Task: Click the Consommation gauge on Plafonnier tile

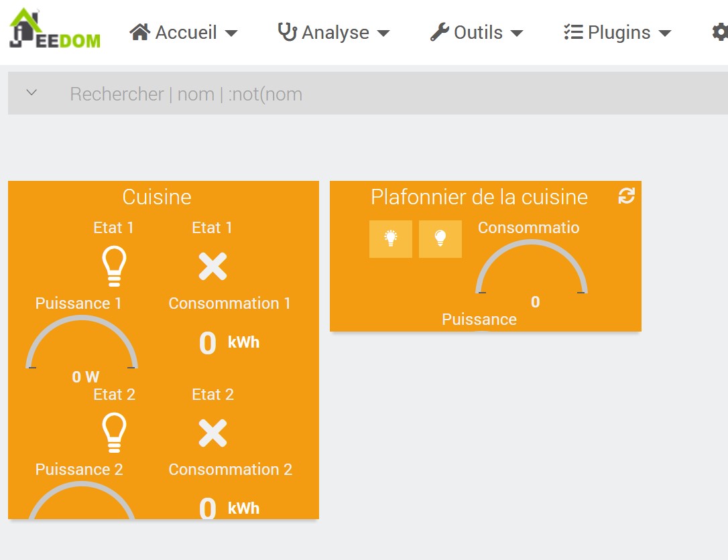Action: point(532,270)
